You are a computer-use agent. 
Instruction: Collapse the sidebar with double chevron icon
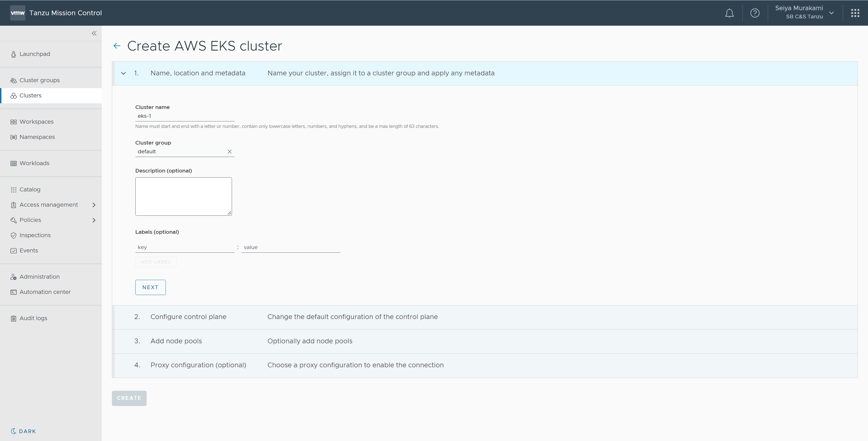94,33
